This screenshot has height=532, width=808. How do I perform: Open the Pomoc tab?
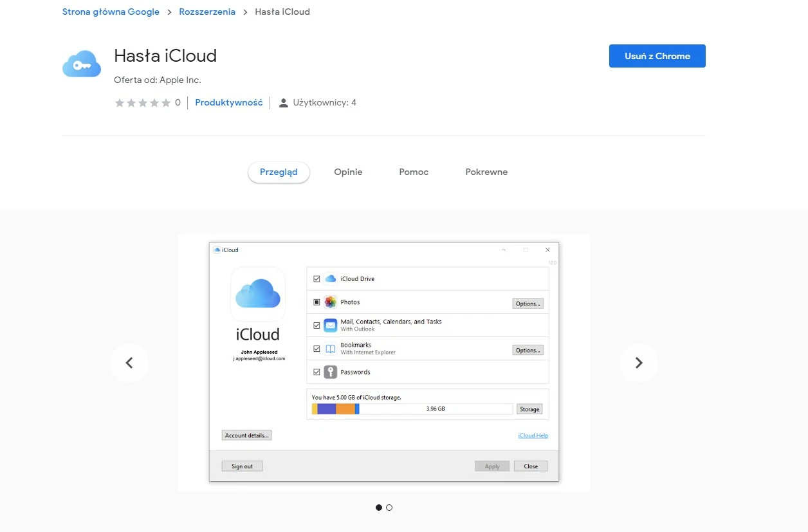click(x=413, y=172)
